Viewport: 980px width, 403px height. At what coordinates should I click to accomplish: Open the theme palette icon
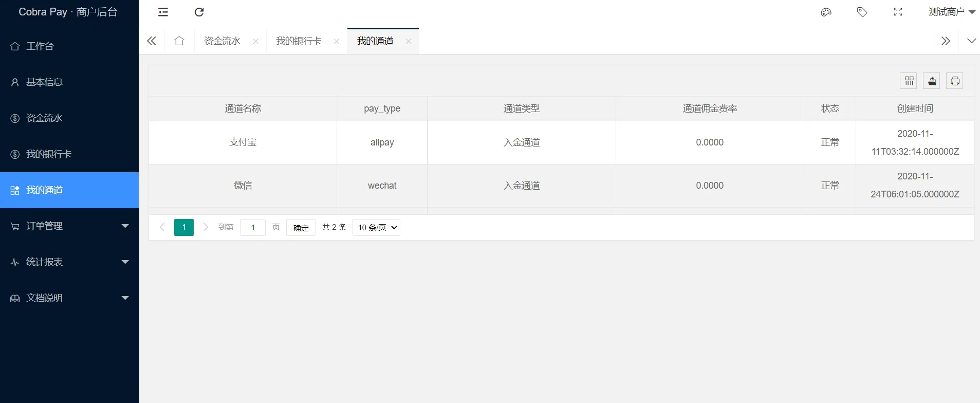(826, 12)
